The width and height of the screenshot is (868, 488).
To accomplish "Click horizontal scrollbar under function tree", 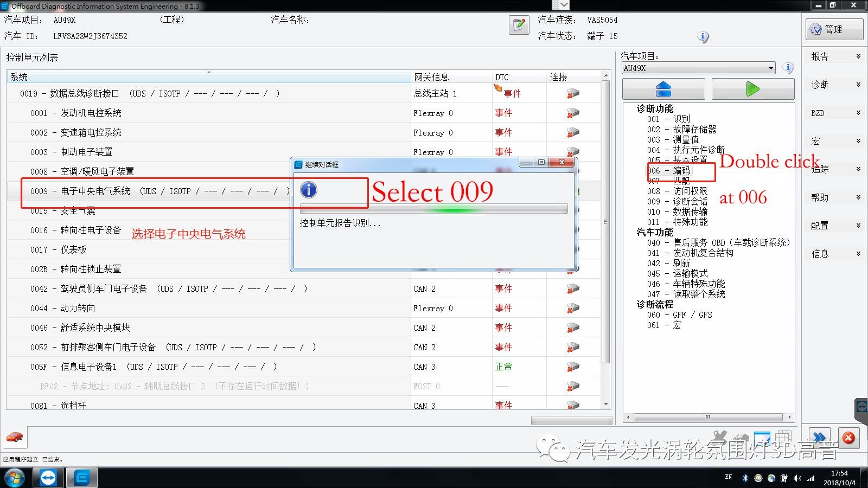I will tap(707, 417).
